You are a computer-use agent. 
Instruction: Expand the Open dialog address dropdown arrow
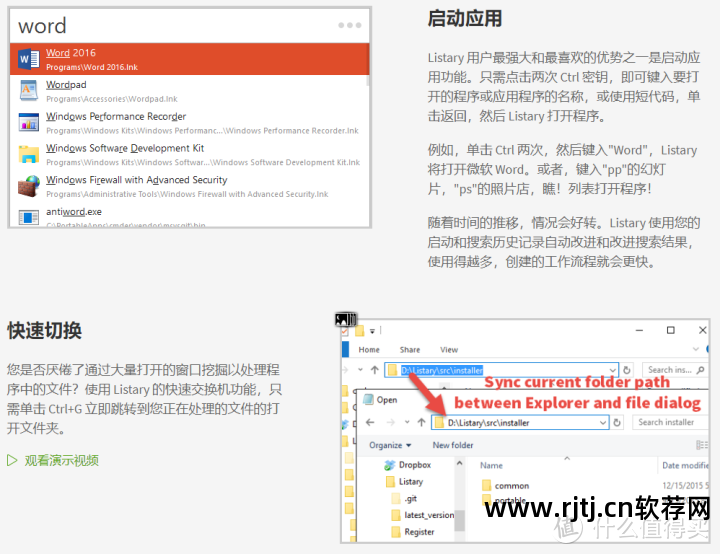point(603,422)
